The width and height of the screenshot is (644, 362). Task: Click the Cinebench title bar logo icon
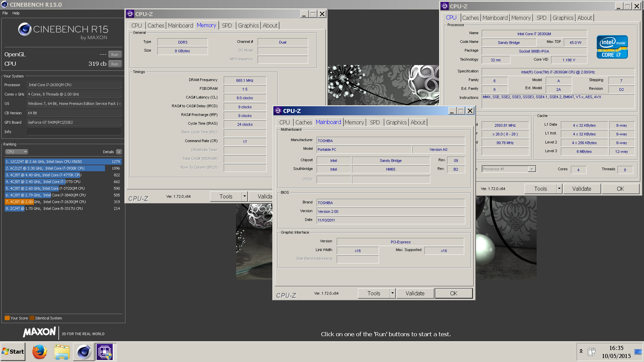pos(5,4)
